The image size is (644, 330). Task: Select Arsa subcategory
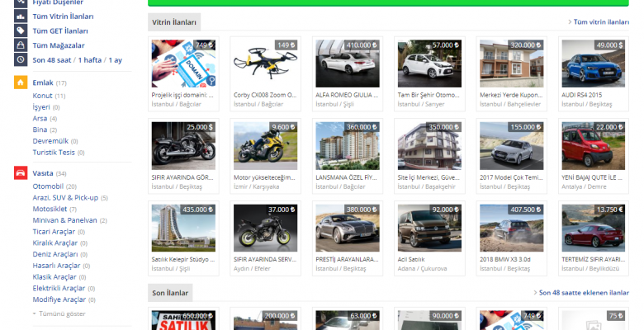40,118
